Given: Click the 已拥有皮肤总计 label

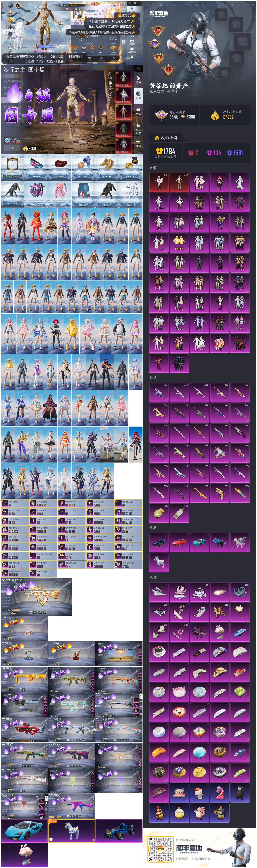Looking at the screenshot, I should pos(165,157).
